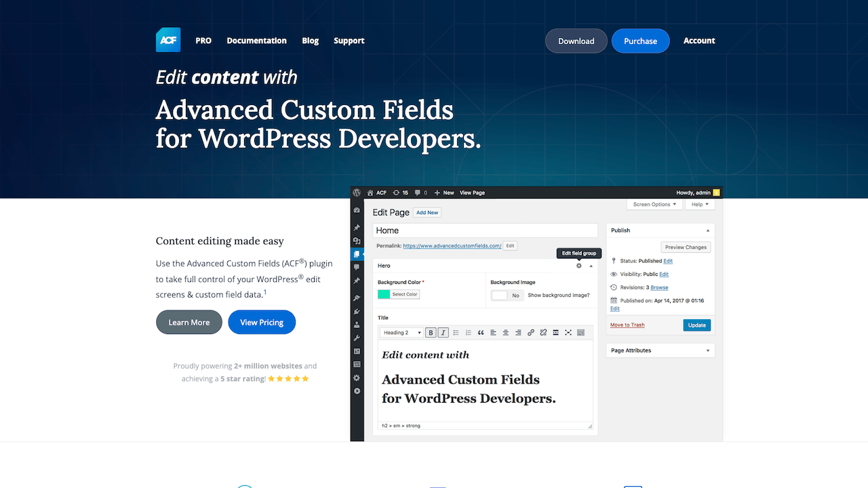Open Settings icon in the WordPress sidebar
This screenshot has width=868, height=488.
357,378
